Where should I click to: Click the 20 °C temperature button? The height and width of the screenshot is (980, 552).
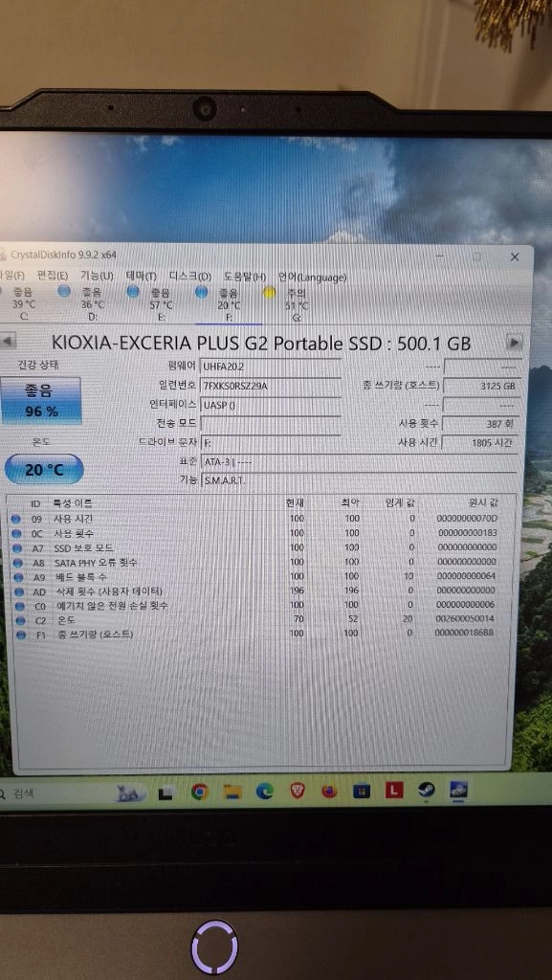click(43, 469)
